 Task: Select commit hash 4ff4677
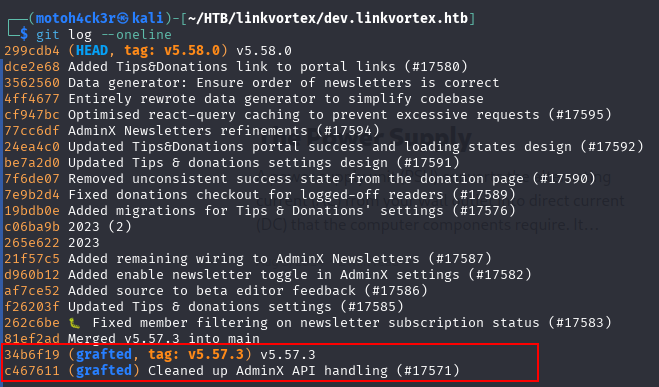click(32, 99)
